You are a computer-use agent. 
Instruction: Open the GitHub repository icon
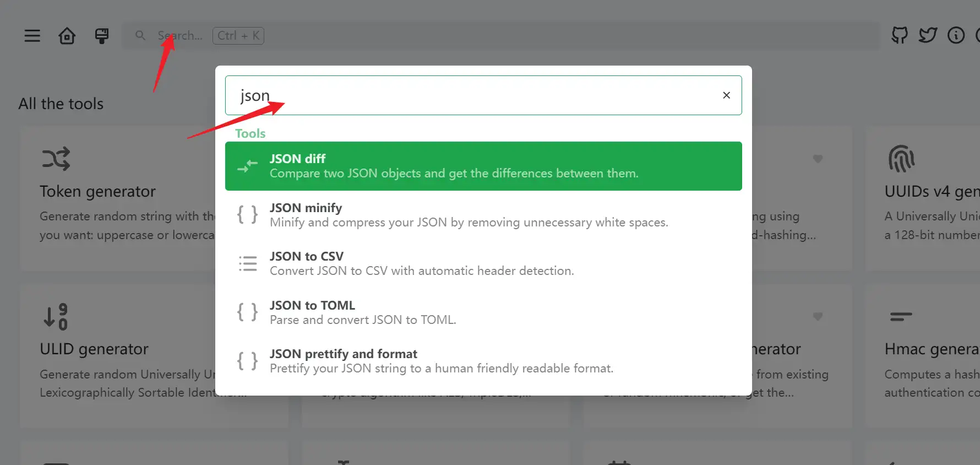(900, 36)
